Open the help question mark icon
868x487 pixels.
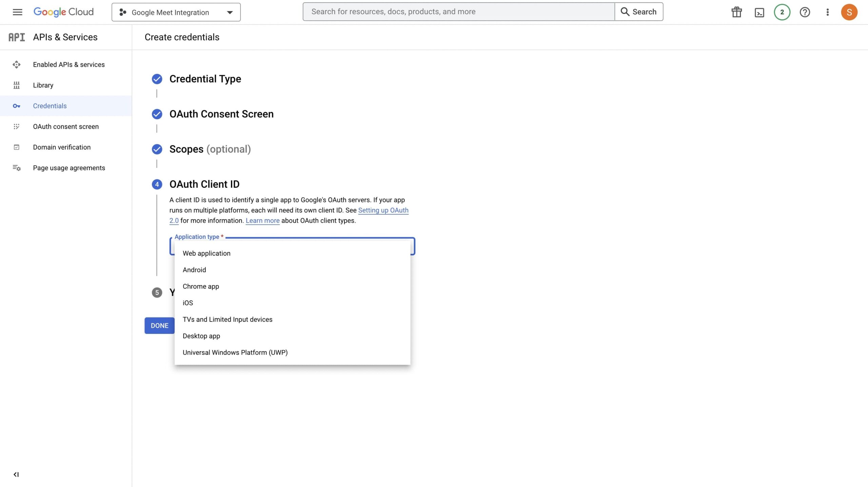[x=805, y=12]
